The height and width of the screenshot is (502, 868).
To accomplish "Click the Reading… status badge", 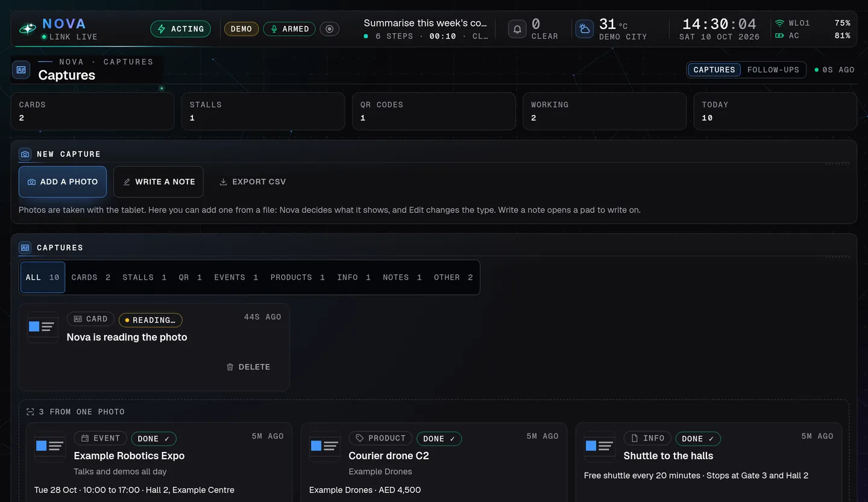I will point(151,320).
